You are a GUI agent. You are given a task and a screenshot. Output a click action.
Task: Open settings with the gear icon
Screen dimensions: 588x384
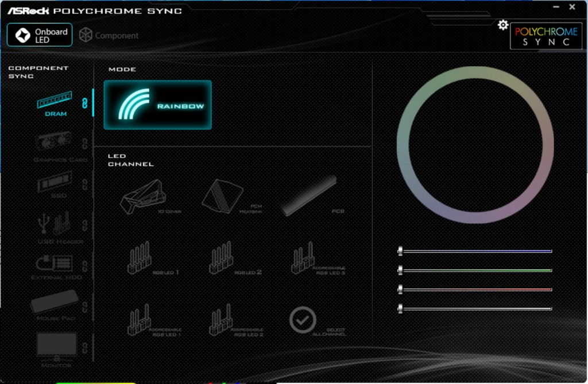[503, 25]
